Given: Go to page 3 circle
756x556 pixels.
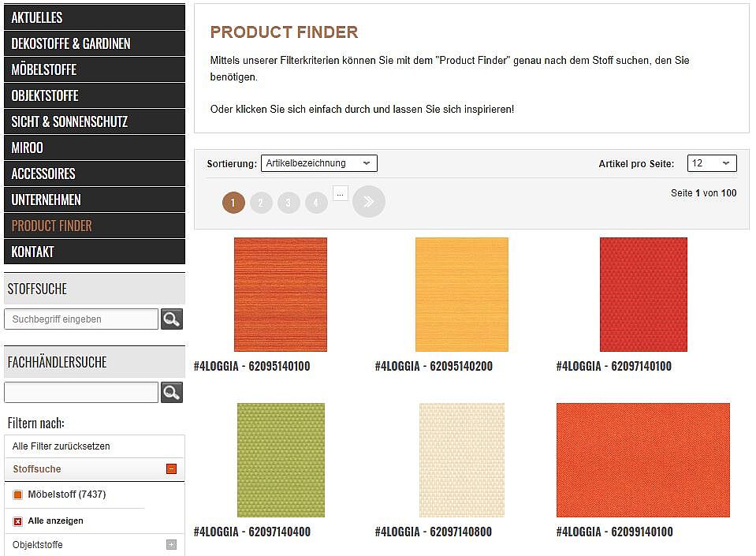Looking at the screenshot, I should [289, 203].
